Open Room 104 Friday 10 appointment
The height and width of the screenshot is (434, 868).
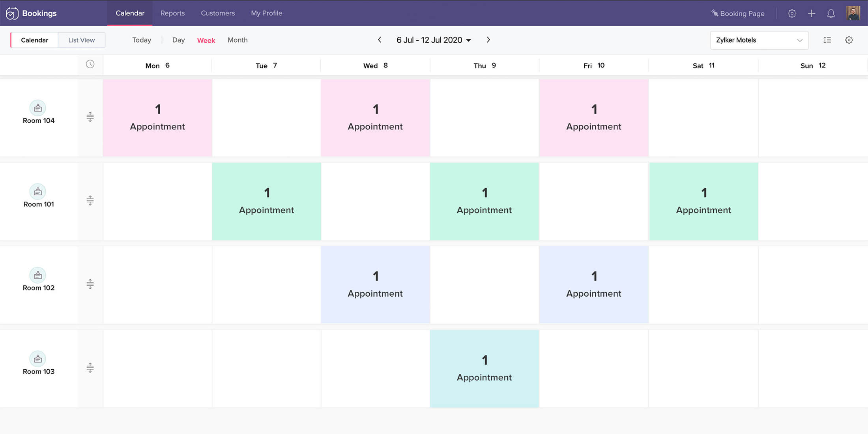tap(594, 118)
